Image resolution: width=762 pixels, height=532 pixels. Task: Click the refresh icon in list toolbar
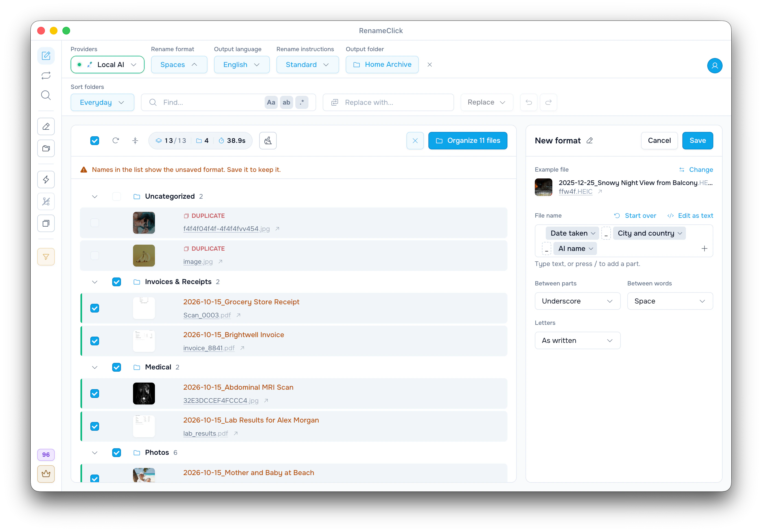click(116, 140)
